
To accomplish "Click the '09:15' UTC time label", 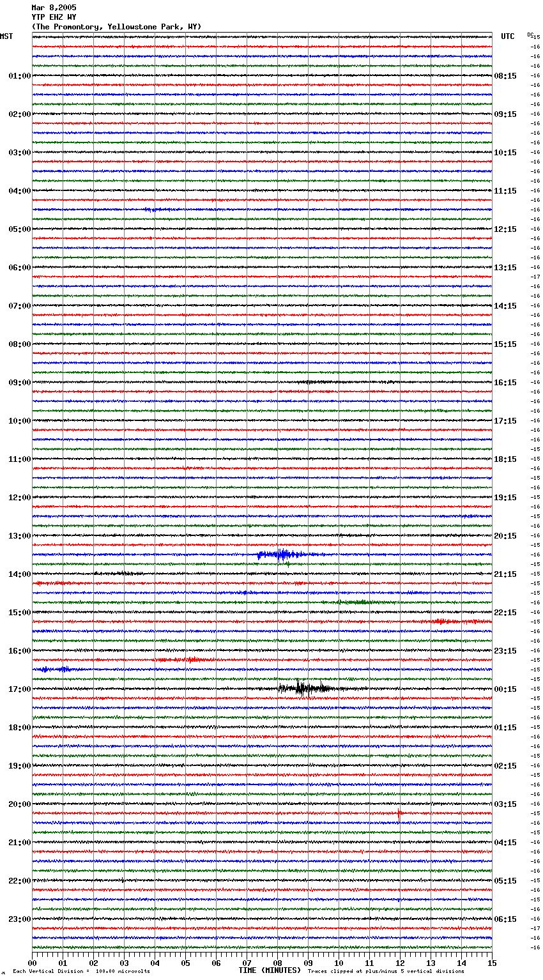I will pyautogui.click(x=505, y=114).
